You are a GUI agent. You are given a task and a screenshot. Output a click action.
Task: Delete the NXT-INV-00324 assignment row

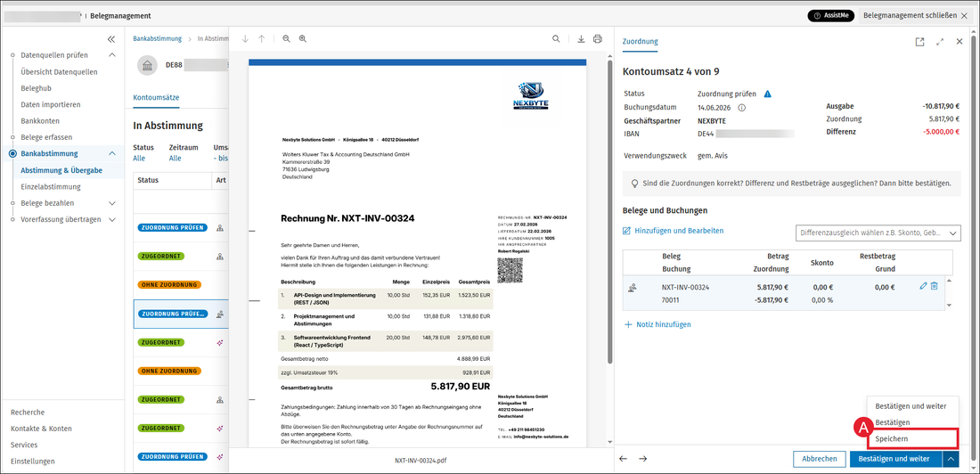click(935, 286)
